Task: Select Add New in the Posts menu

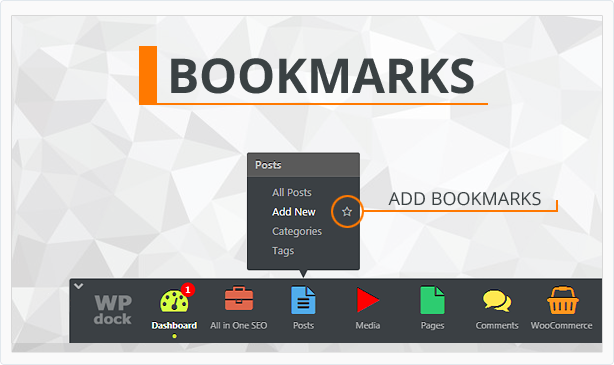Action: (294, 212)
